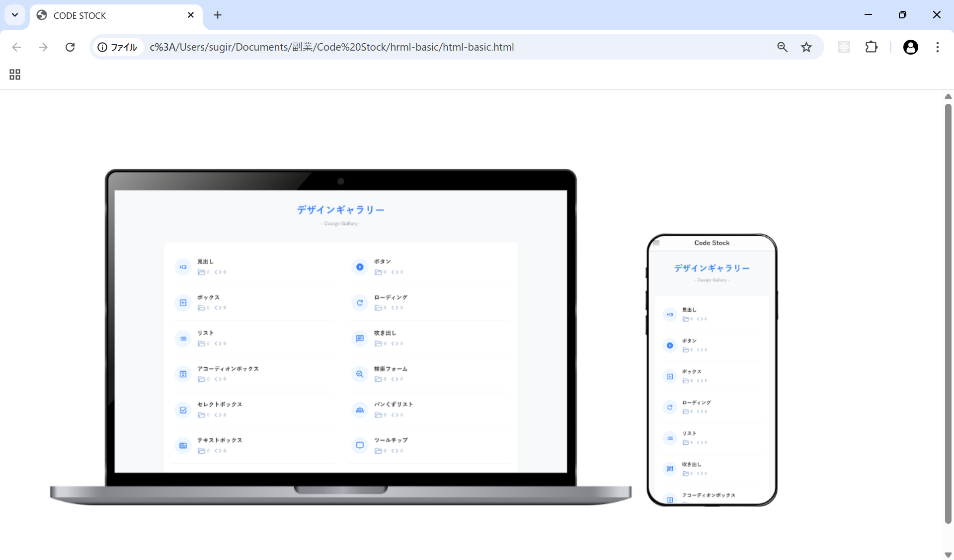The image size is (954, 560).
Task: Click the リスト list icon
Action: point(183,338)
